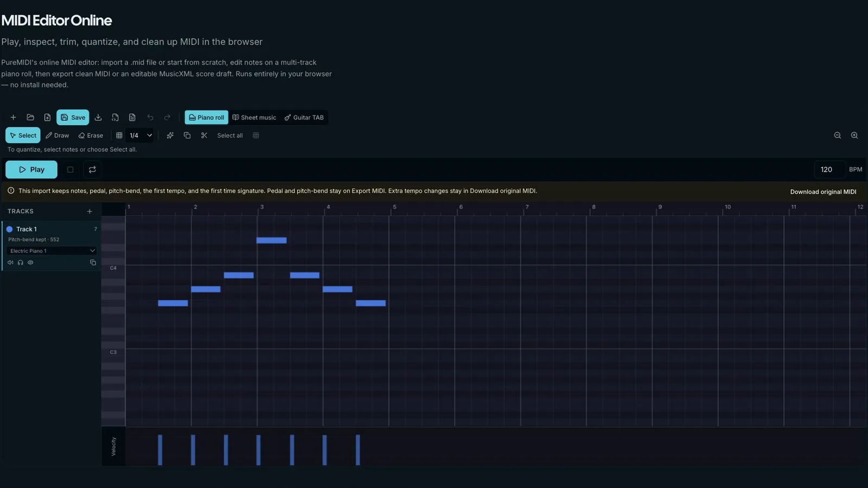Click the document text icon in the toolbar
The width and height of the screenshot is (868, 488).
pos(132,117)
